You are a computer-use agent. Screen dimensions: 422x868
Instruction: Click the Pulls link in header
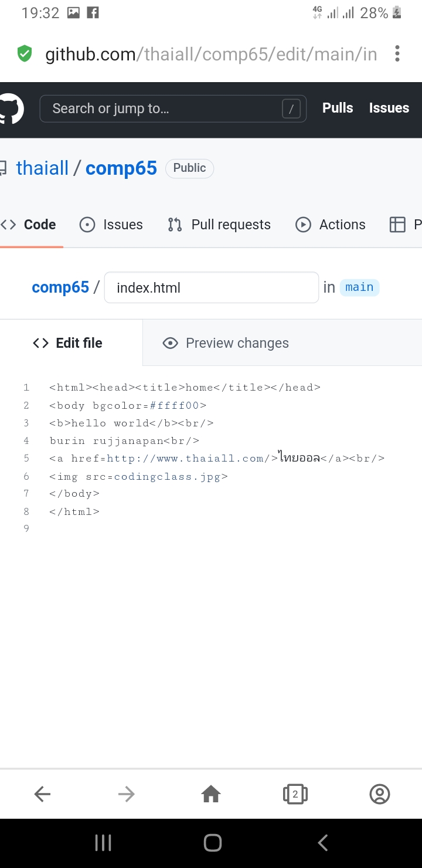338,108
